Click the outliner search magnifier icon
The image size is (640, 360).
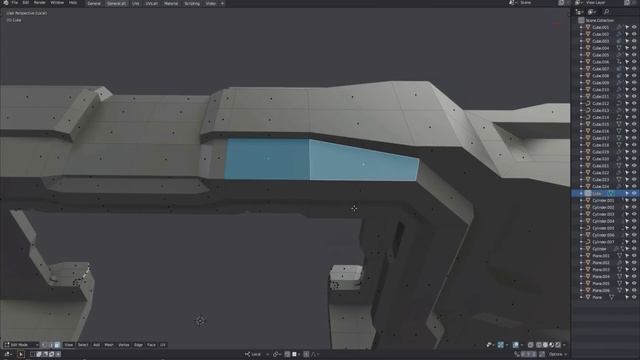point(606,12)
